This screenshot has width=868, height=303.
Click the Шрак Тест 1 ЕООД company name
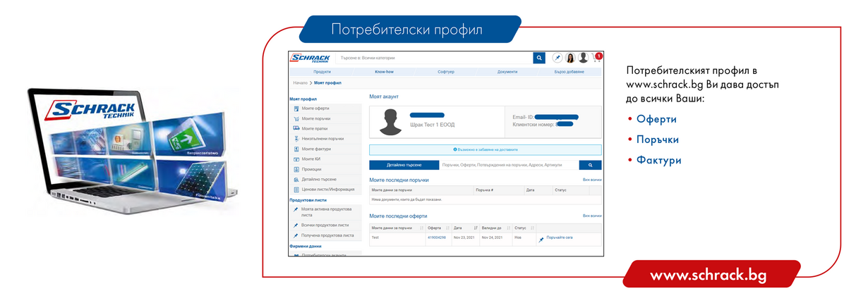(432, 125)
